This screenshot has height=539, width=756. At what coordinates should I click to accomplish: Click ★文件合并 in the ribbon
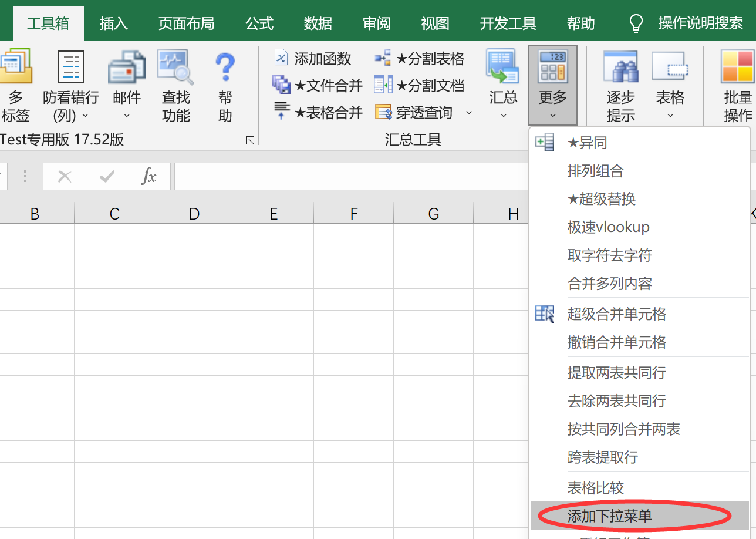click(x=318, y=86)
